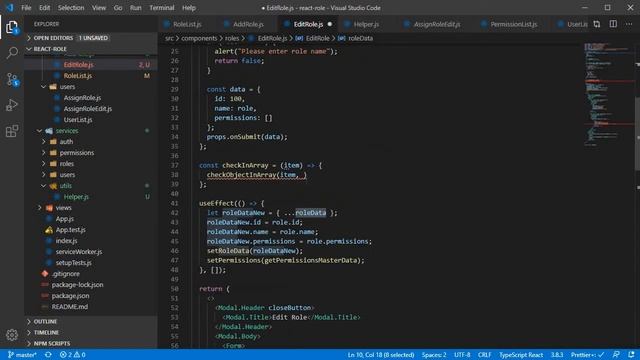640x360 pixels.
Task: Open the View menu
Action: point(99,8)
